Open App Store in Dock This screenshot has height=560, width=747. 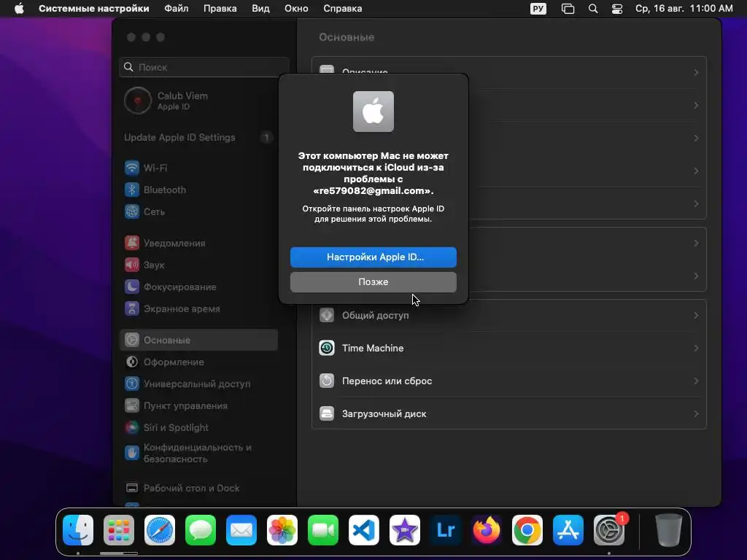(x=568, y=530)
